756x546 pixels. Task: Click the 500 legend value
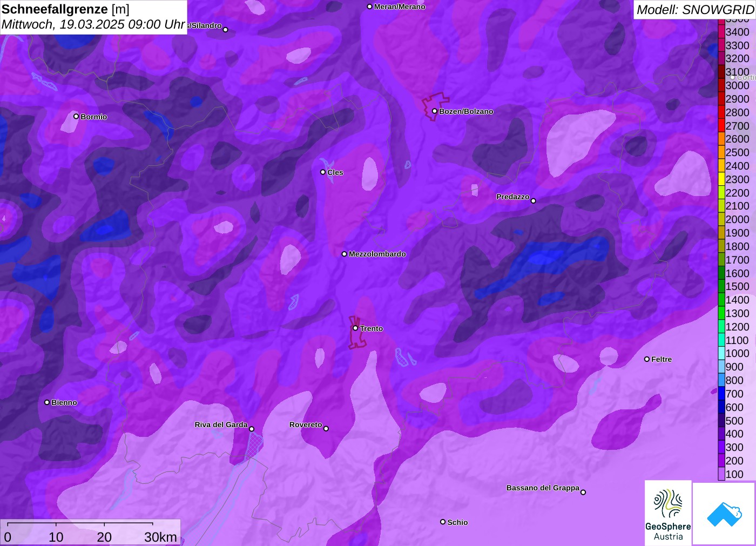[x=734, y=420]
